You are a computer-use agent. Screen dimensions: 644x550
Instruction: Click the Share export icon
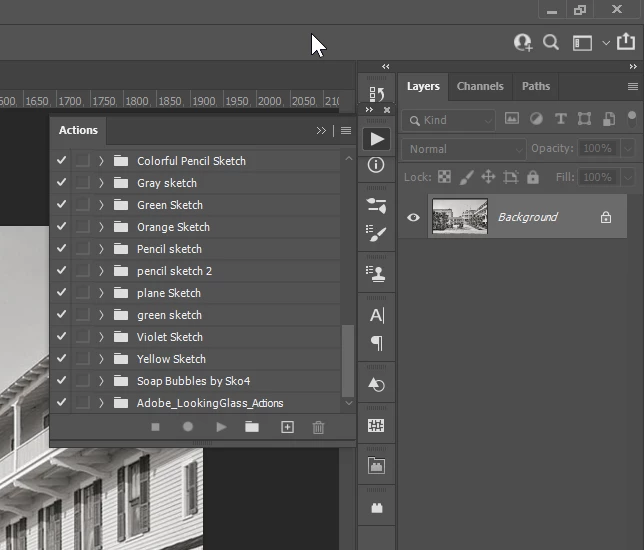click(626, 41)
